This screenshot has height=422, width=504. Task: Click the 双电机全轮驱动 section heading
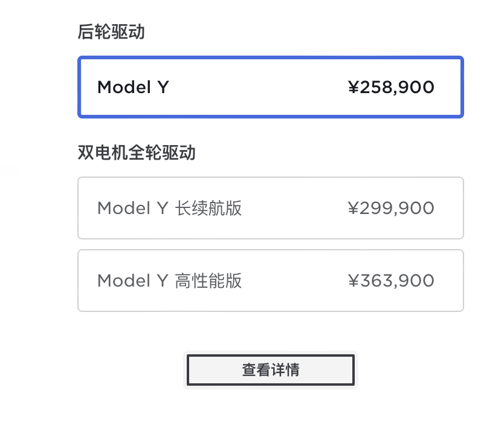137,152
